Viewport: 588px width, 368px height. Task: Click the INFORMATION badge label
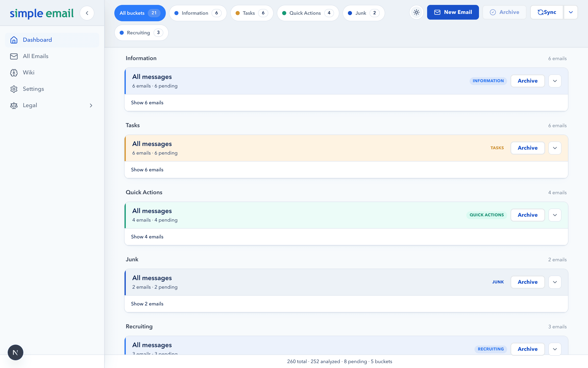pyautogui.click(x=488, y=81)
